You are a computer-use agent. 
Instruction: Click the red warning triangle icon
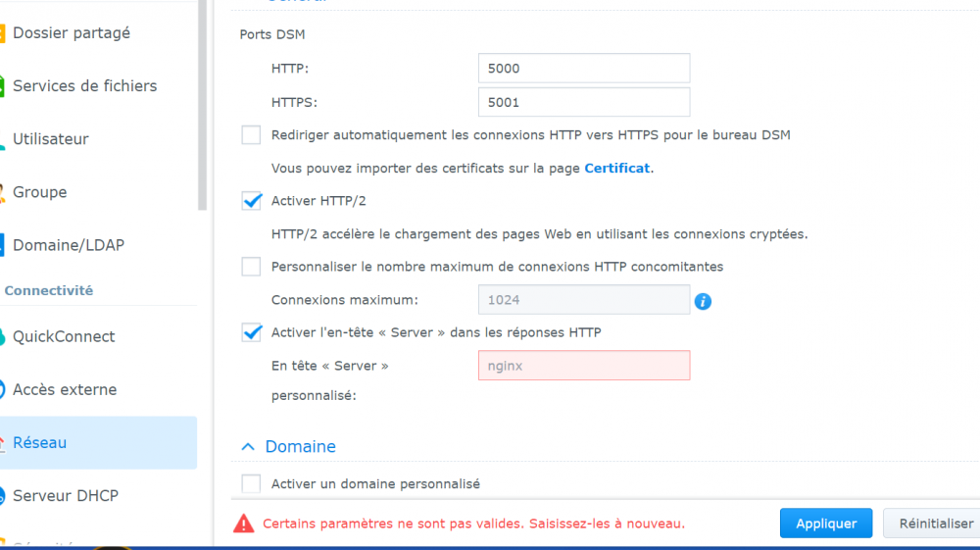(x=244, y=524)
